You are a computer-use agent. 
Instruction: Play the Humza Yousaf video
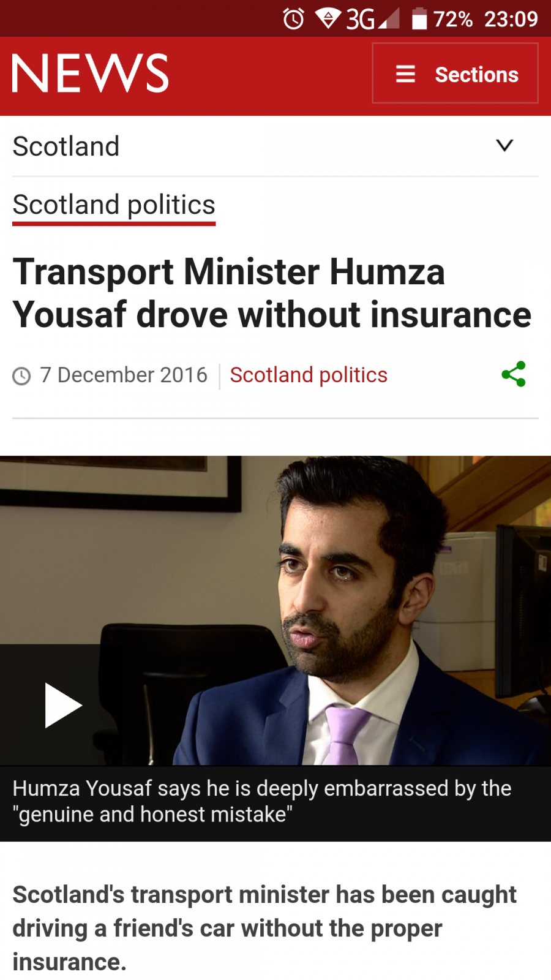[63, 705]
